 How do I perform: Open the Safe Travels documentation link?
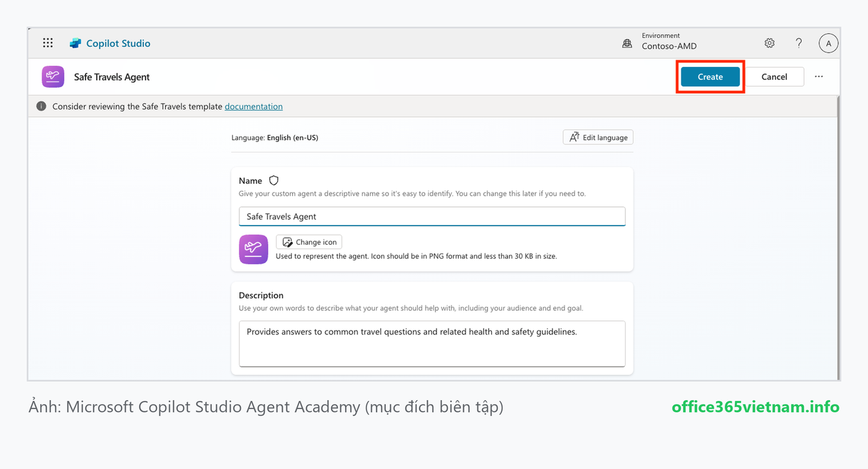click(x=254, y=107)
